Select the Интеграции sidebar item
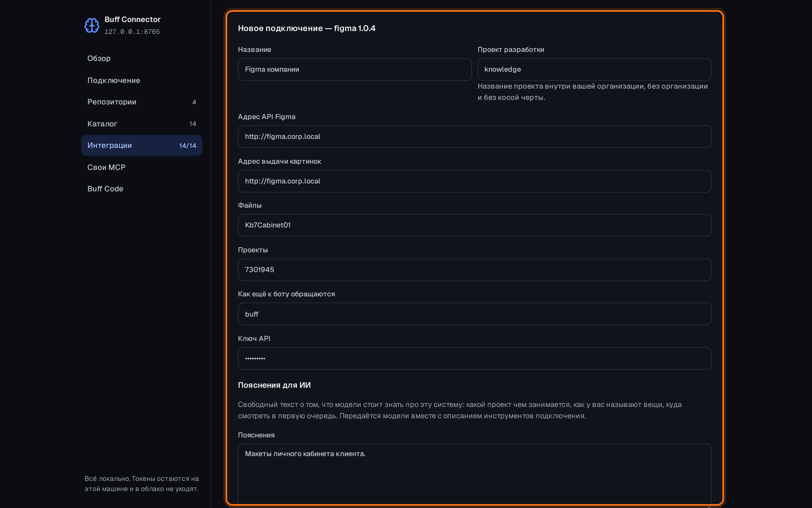The width and height of the screenshot is (812, 508). tap(142, 145)
